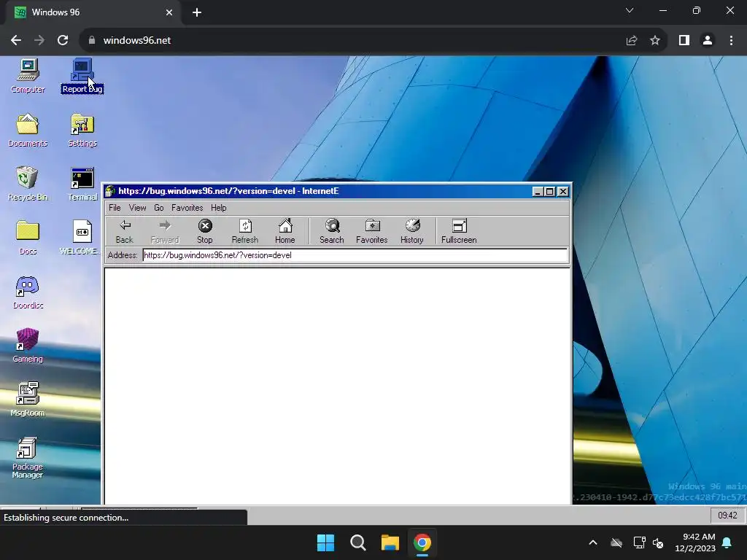Reload the windows96.net page in Chrome

63,41
